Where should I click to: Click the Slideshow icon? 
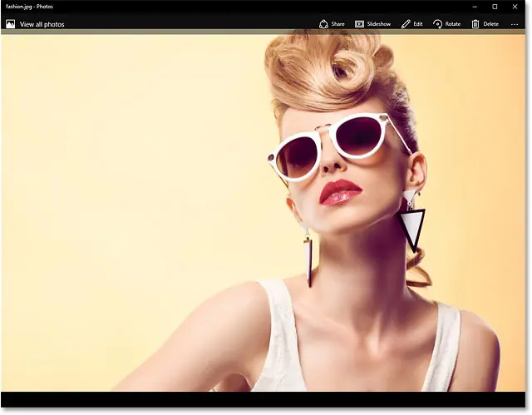(359, 24)
